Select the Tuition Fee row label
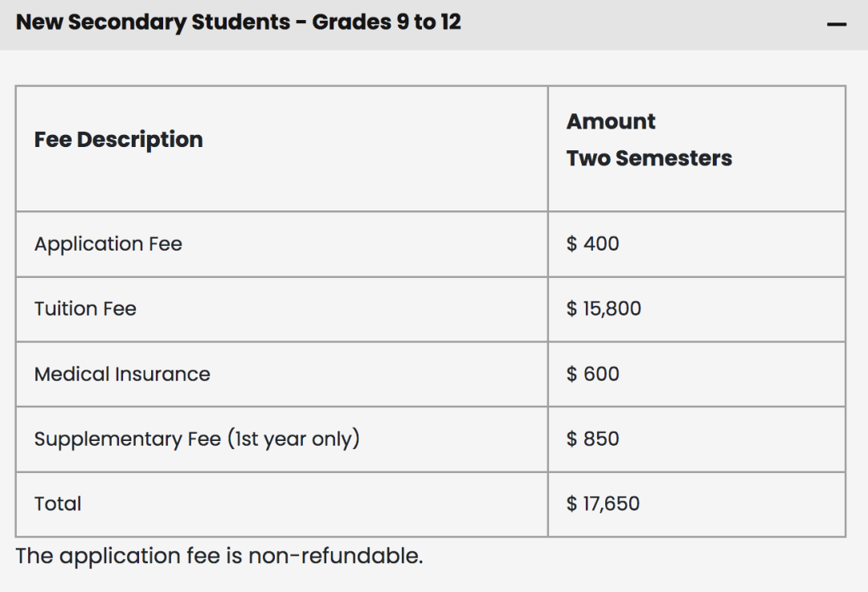Screen dimensions: 868x592 pyautogui.click(x=85, y=309)
